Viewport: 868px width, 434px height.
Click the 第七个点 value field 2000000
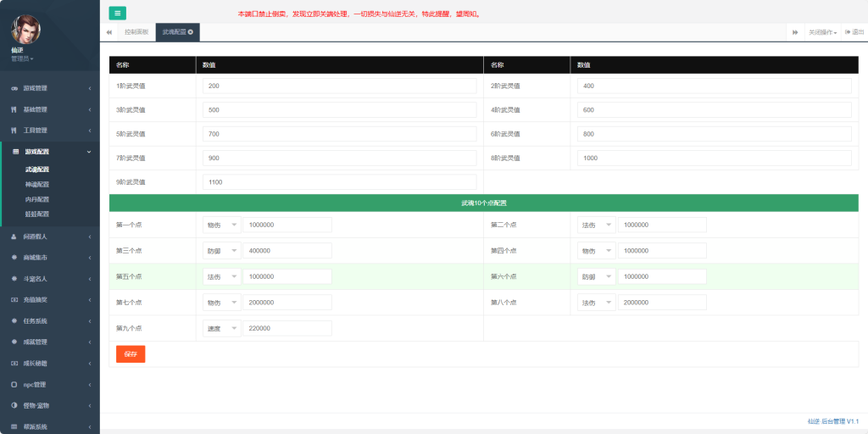pyautogui.click(x=287, y=303)
